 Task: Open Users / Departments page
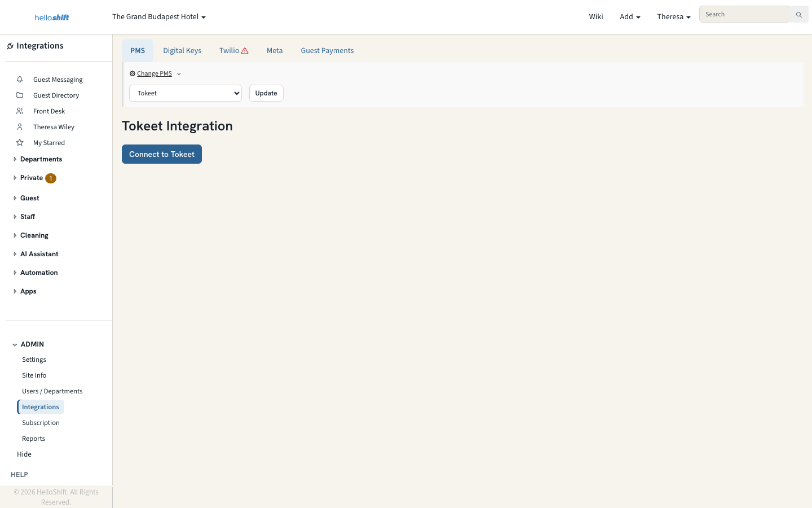[x=52, y=391]
